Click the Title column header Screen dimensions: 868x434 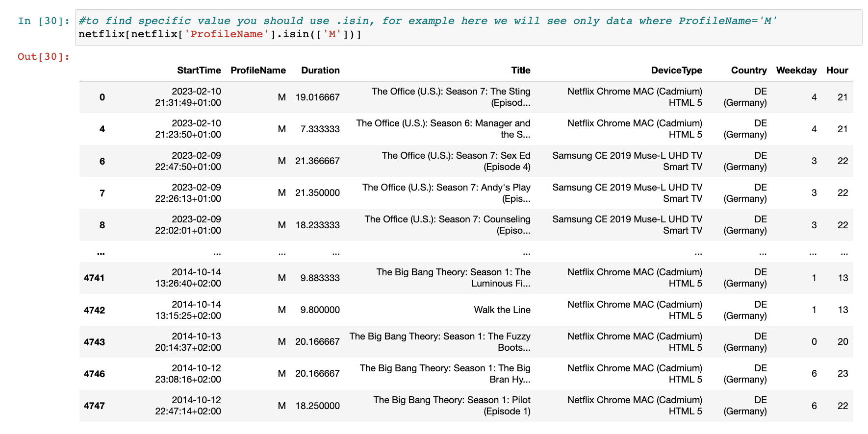pos(520,70)
